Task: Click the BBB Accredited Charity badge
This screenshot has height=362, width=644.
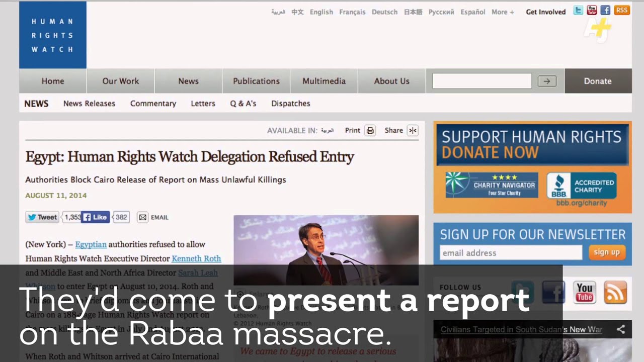Action: pyautogui.click(x=582, y=186)
